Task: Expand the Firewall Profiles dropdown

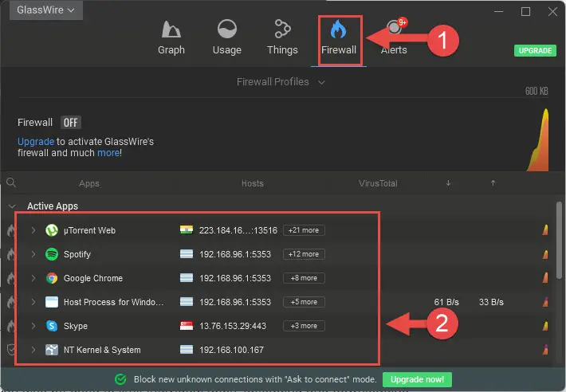Action: click(281, 82)
